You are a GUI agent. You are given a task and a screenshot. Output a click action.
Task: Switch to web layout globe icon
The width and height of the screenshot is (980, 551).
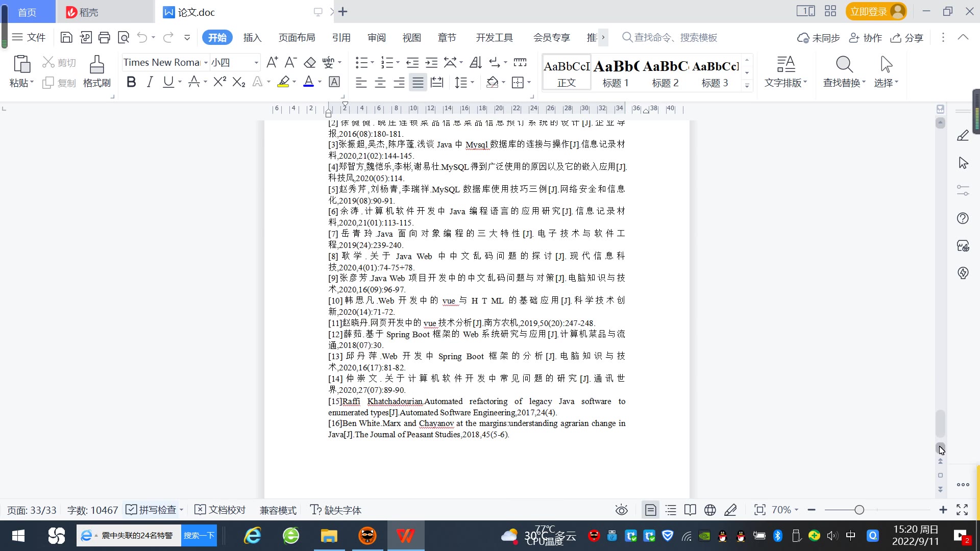click(710, 510)
